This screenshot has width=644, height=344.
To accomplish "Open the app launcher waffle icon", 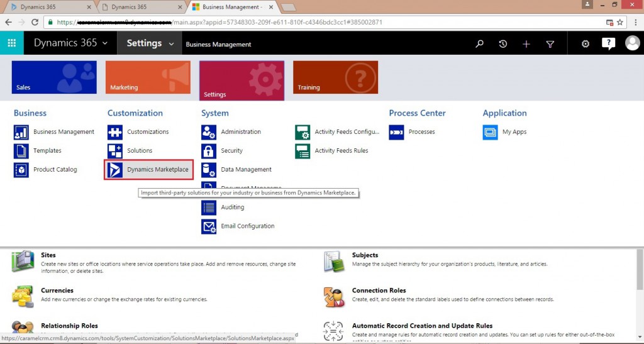I will pos(12,43).
